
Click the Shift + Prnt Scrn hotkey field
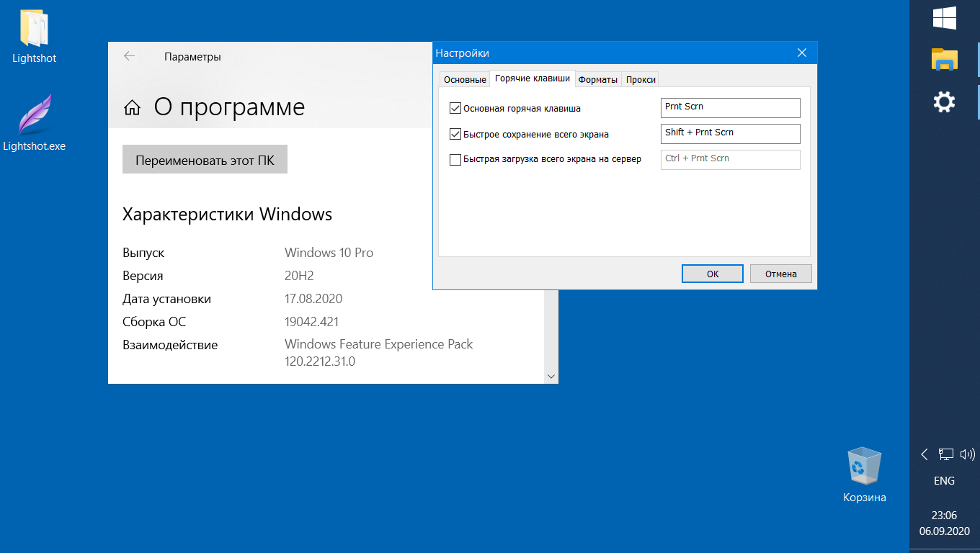[x=730, y=133]
